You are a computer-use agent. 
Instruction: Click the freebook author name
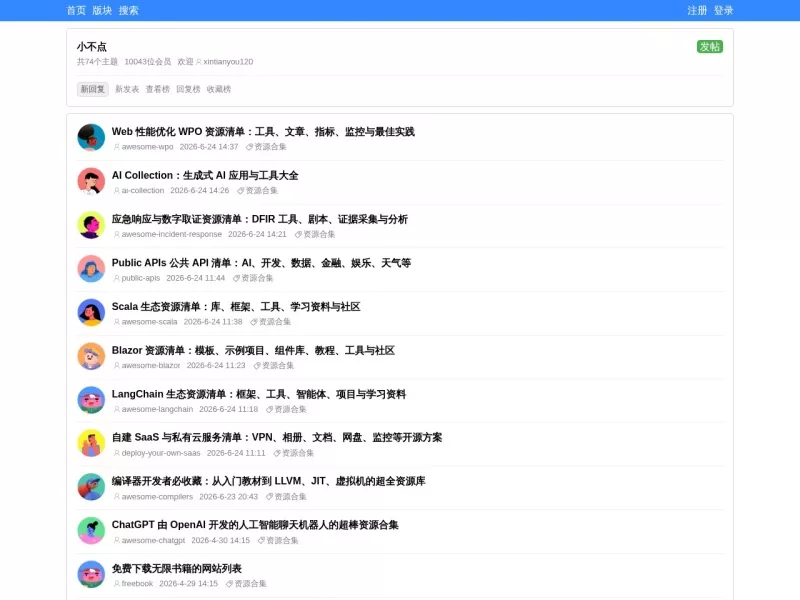137,584
